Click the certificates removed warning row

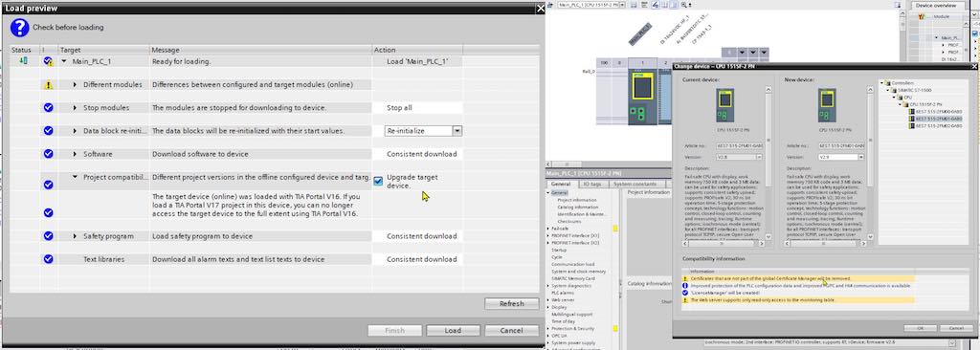click(x=798, y=278)
